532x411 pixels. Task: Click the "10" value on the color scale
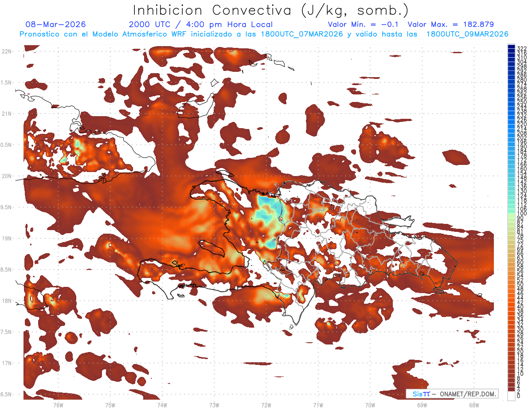pyautogui.click(x=520, y=374)
